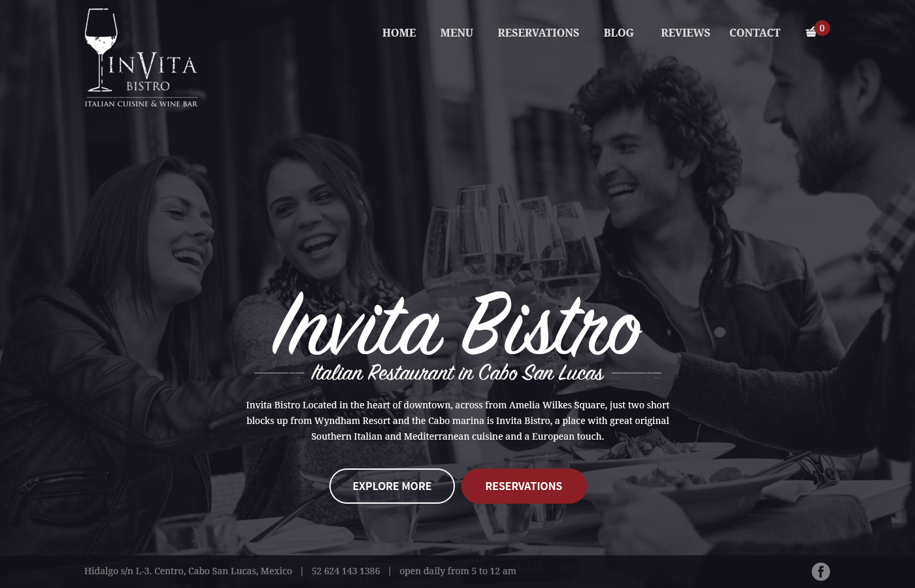Open the MENU navigation link
This screenshot has height=588, width=915.
click(x=456, y=33)
